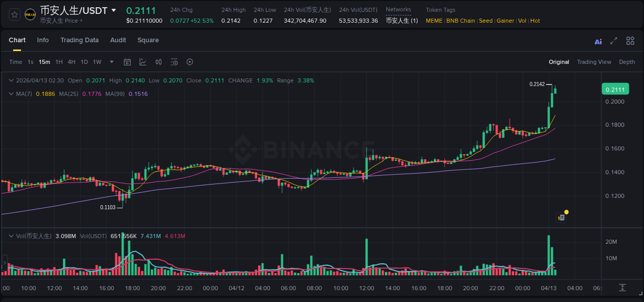Open the chart style line icon
The width and height of the screenshot is (644, 302).
click(x=143, y=62)
